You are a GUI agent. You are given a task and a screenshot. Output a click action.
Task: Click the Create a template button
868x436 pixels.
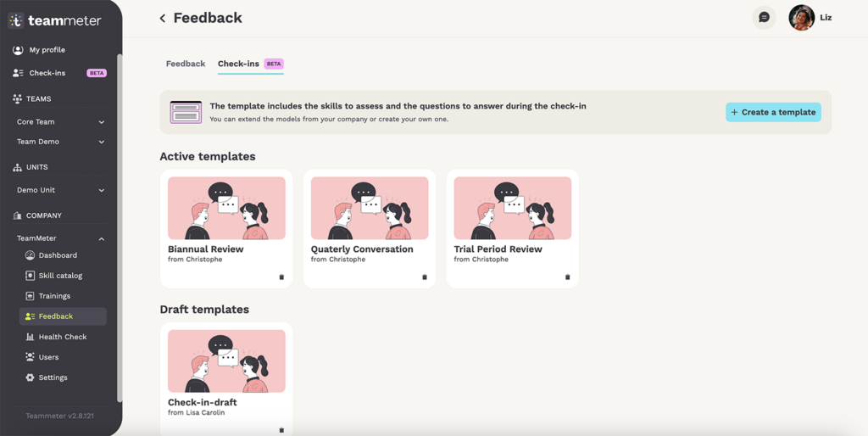tap(773, 112)
